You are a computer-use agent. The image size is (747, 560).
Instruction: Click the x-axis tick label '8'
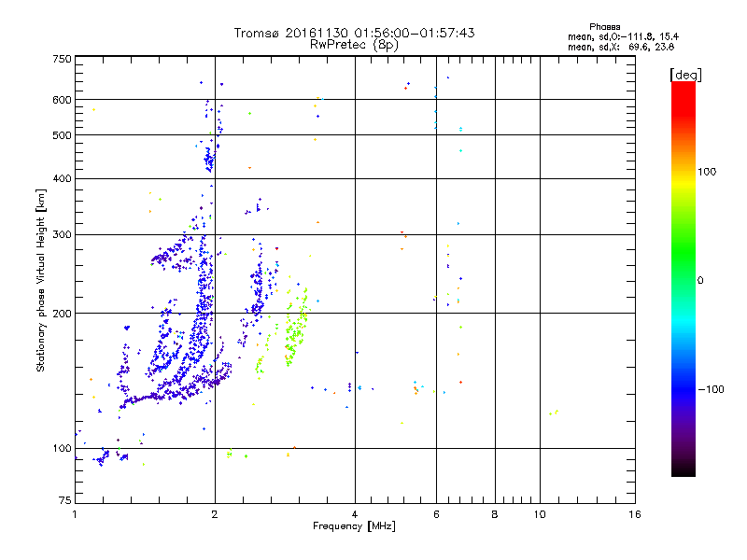495,514
